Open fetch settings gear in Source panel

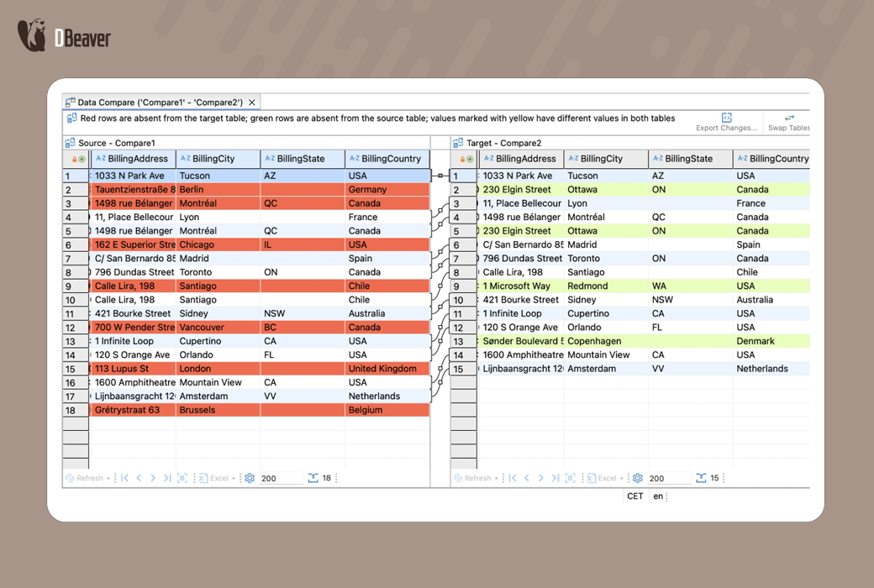click(250, 478)
